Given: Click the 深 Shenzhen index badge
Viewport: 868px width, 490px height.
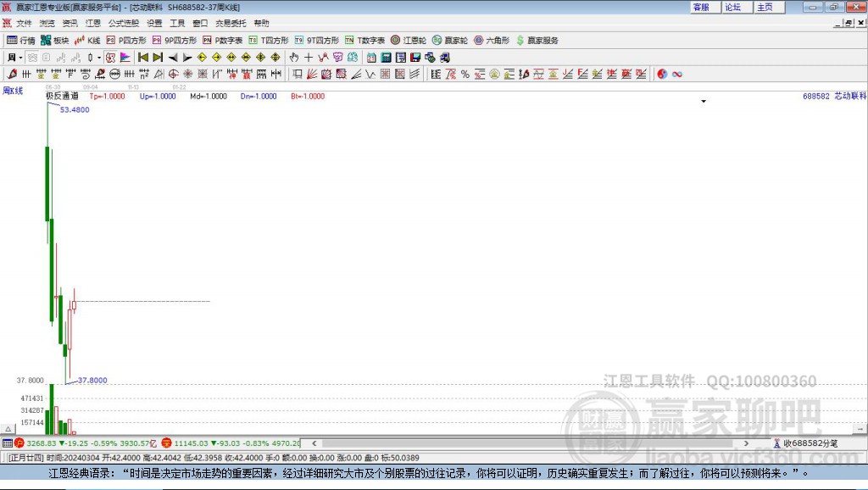Looking at the screenshot, I should [x=167, y=443].
